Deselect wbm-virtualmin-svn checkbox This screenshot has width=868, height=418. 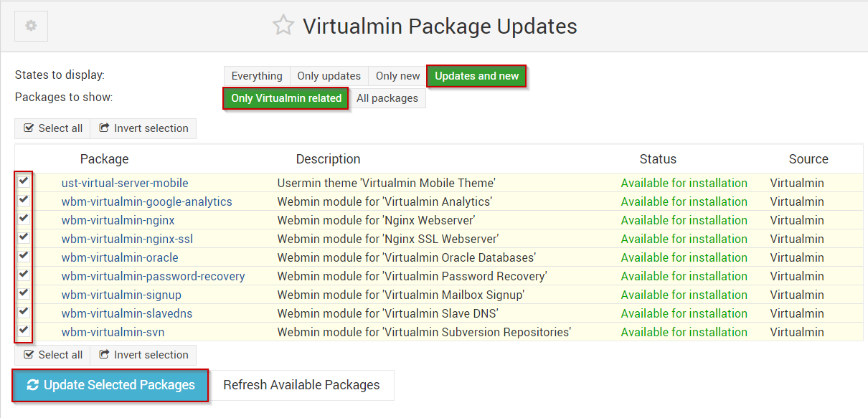pos(24,330)
